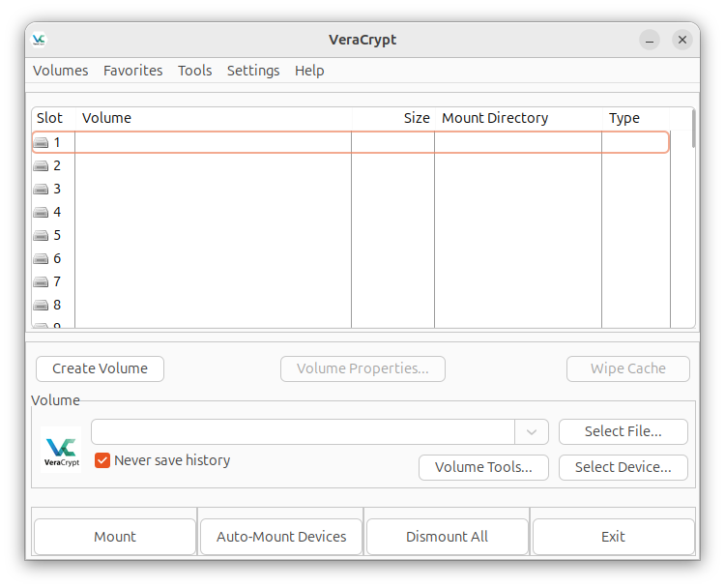Open the Tools menu

point(195,71)
